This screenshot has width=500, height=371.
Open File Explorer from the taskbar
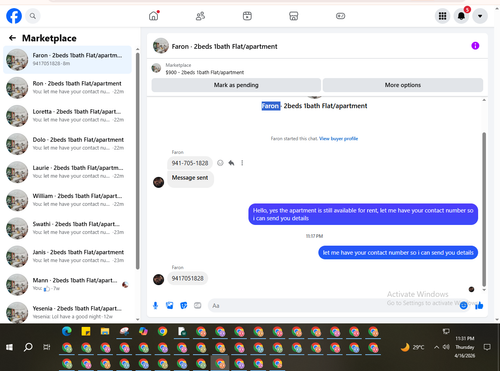click(105, 331)
